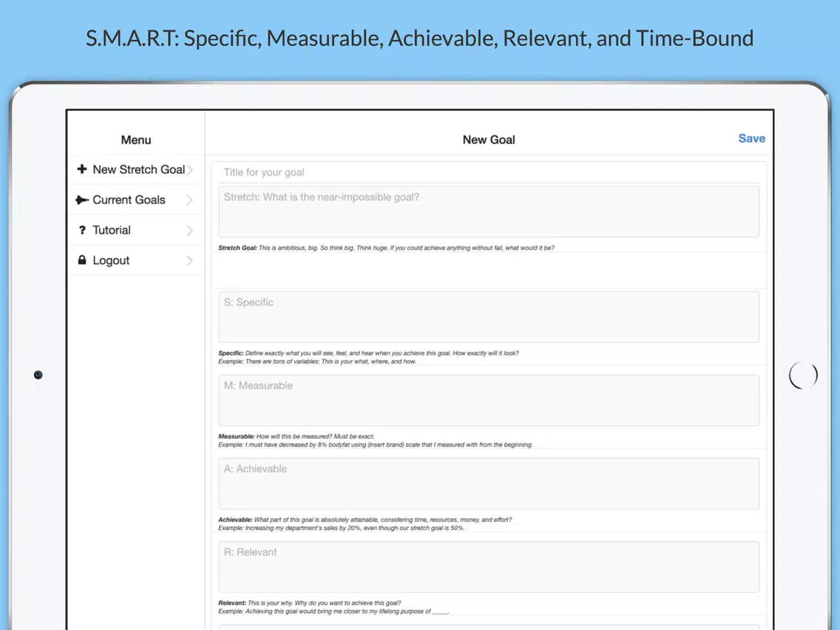Image resolution: width=840 pixels, height=630 pixels.
Task: Click the 'S: Specific' text area
Action: [x=489, y=317]
